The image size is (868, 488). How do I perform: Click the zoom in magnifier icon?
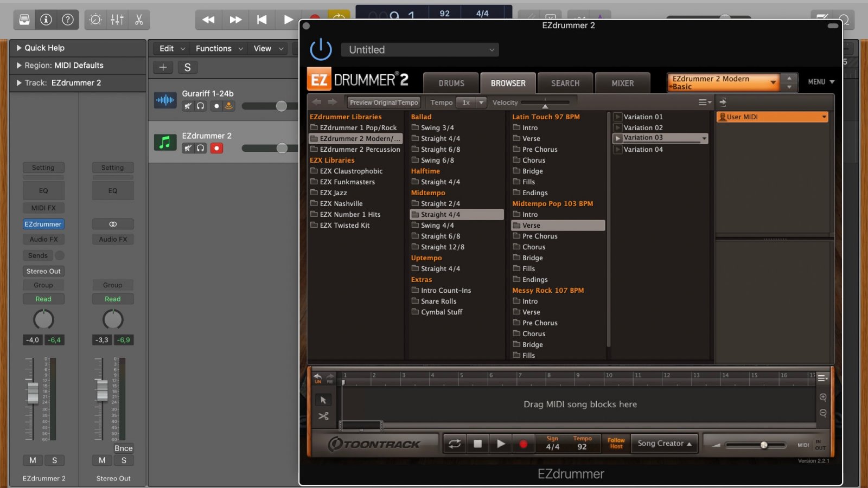click(x=823, y=397)
